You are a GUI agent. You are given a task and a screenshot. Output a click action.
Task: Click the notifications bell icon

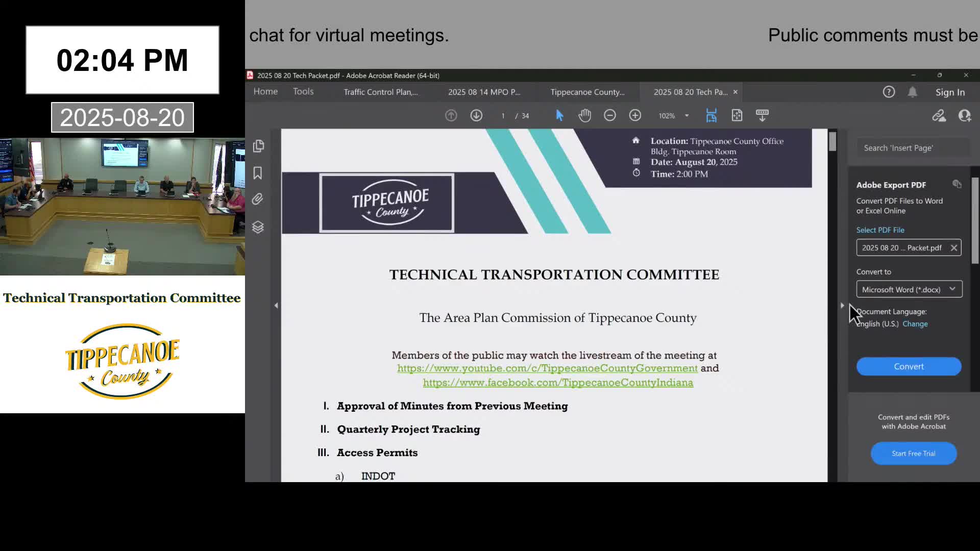tap(912, 92)
